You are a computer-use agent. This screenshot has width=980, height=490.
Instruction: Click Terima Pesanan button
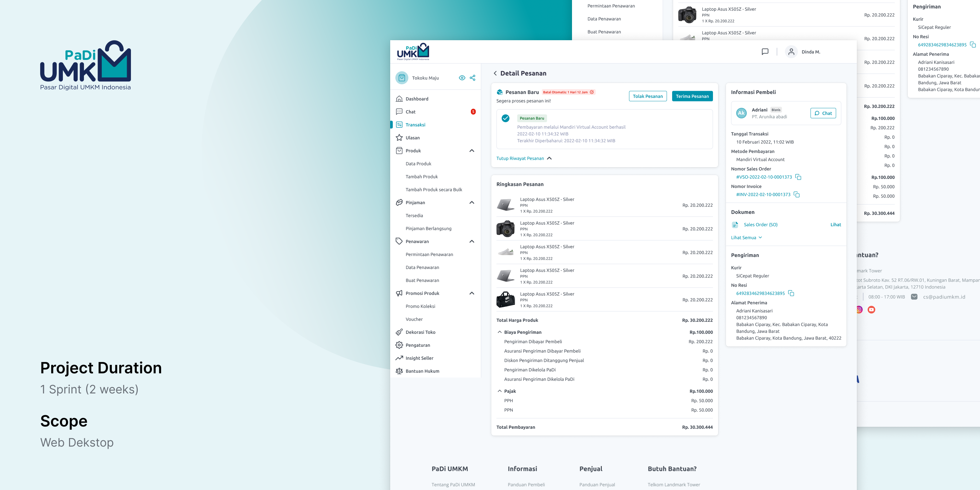(x=693, y=96)
